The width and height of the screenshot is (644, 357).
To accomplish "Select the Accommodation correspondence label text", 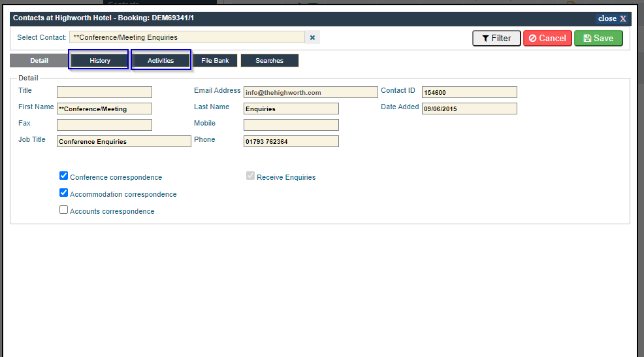I will click(123, 194).
